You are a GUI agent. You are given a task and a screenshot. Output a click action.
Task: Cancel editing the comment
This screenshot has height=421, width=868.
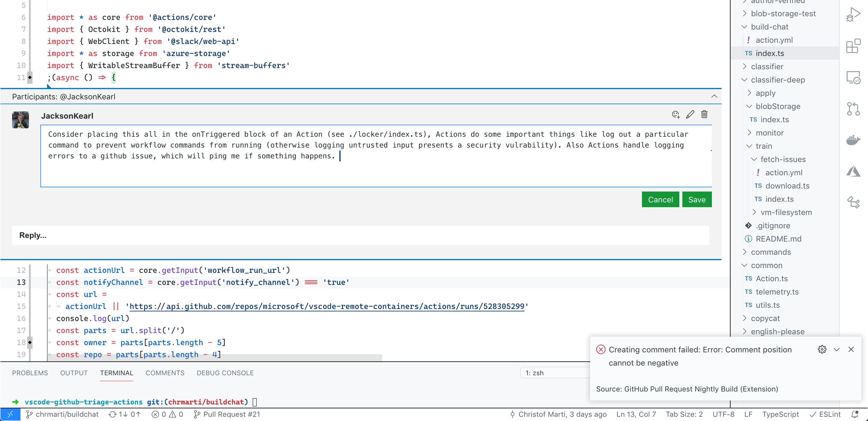tap(660, 199)
